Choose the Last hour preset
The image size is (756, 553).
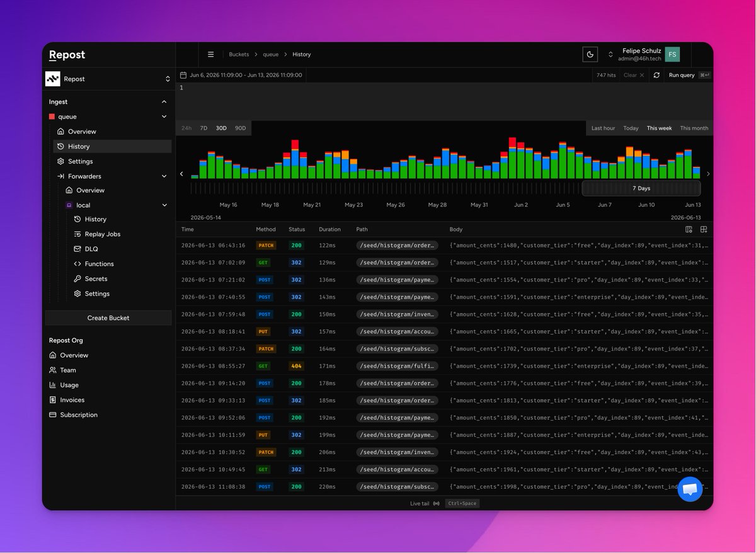603,128
